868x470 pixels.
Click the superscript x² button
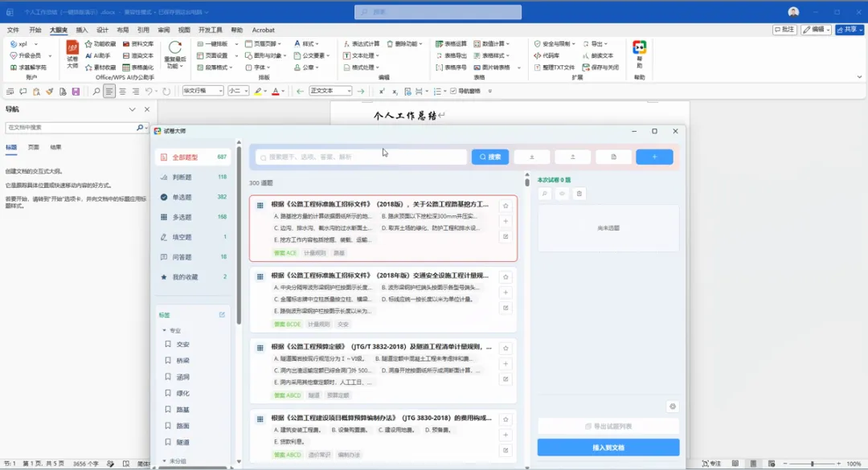pyautogui.click(x=382, y=92)
